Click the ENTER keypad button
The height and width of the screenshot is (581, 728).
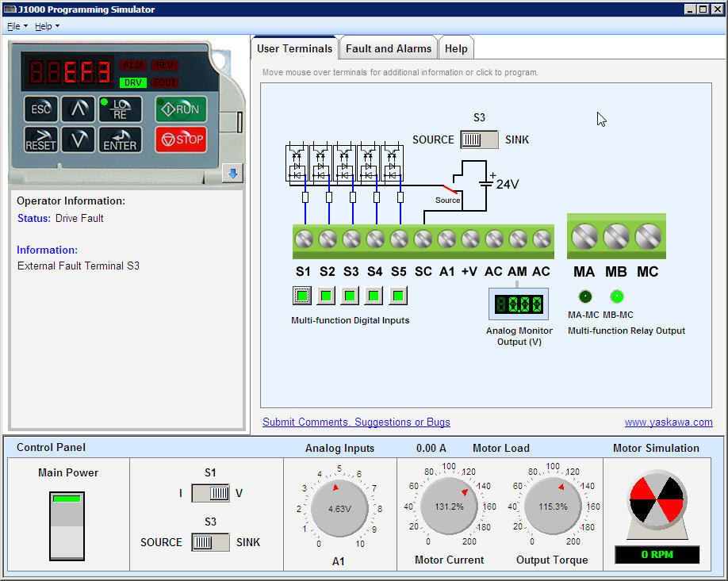[x=121, y=140]
